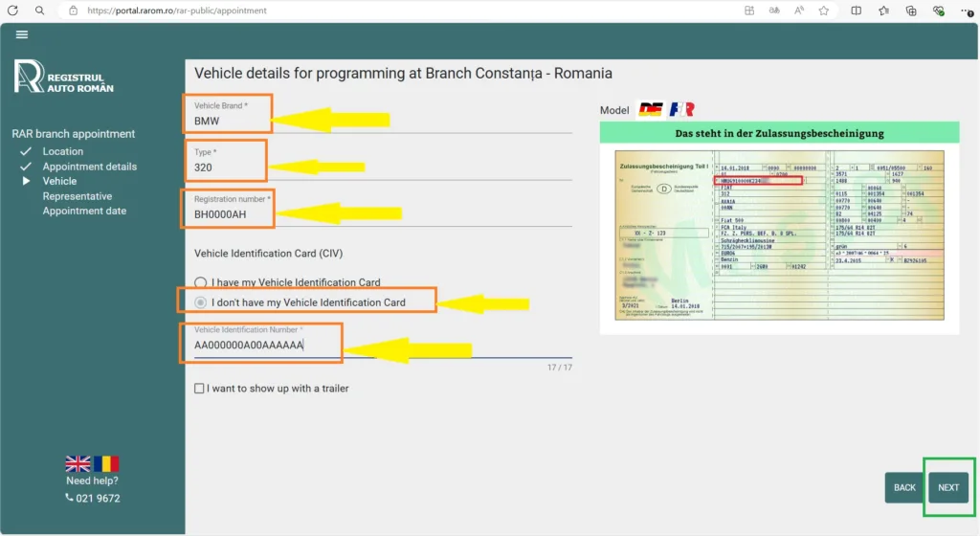Open browser split screen icon
Image resolution: width=980 pixels, height=536 pixels.
pyautogui.click(x=856, y=11)
